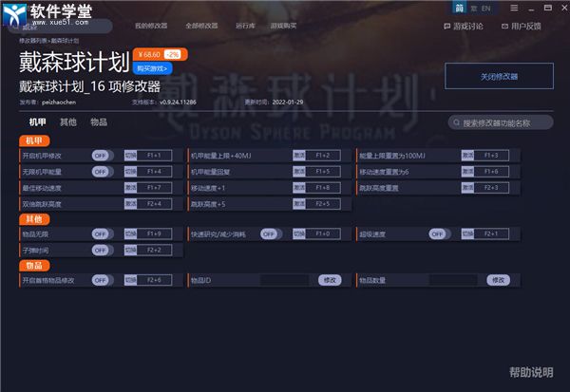
Task: Select the 机甲 tab
Action: 37,122
